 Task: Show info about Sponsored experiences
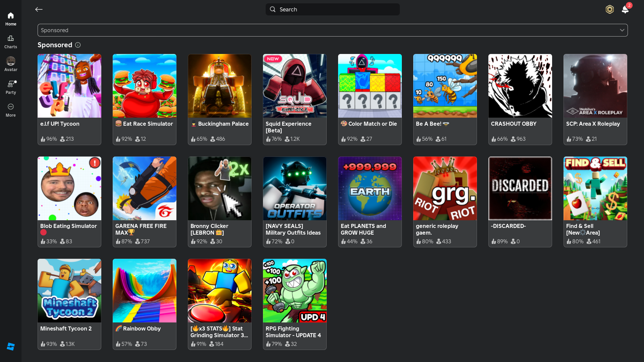pyautogui.click(x=78, y=45)
